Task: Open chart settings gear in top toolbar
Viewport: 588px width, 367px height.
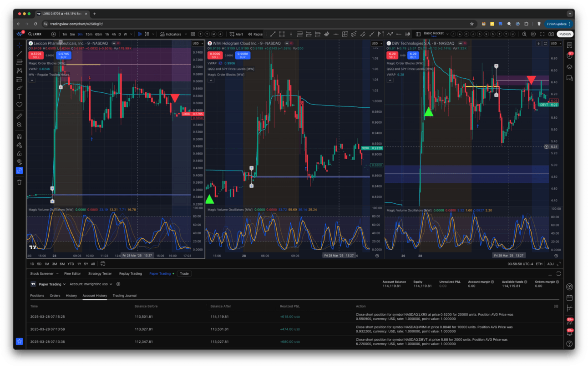Action: tap(533, 34)
